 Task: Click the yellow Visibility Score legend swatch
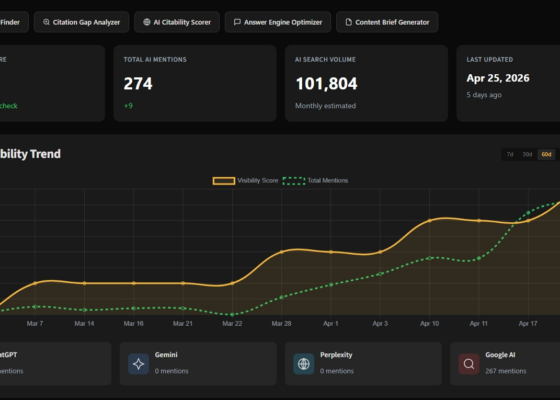[x=224, y=181]
